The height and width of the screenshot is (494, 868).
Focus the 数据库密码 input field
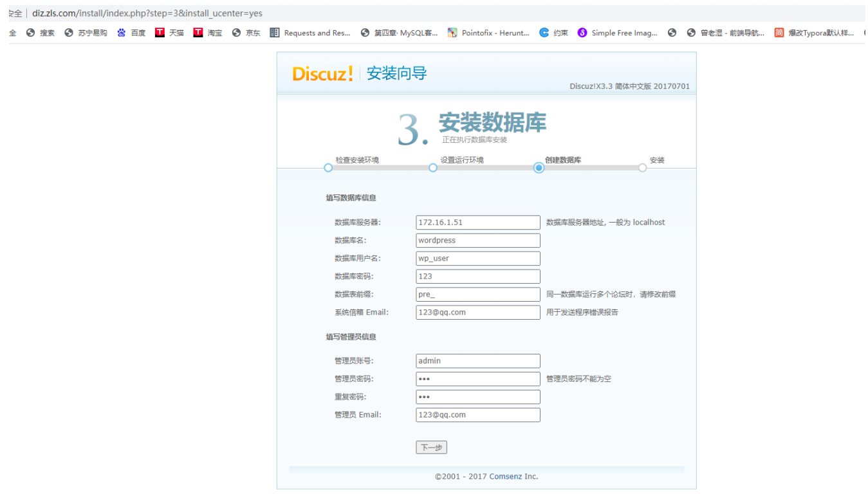(x=478, y=277)
